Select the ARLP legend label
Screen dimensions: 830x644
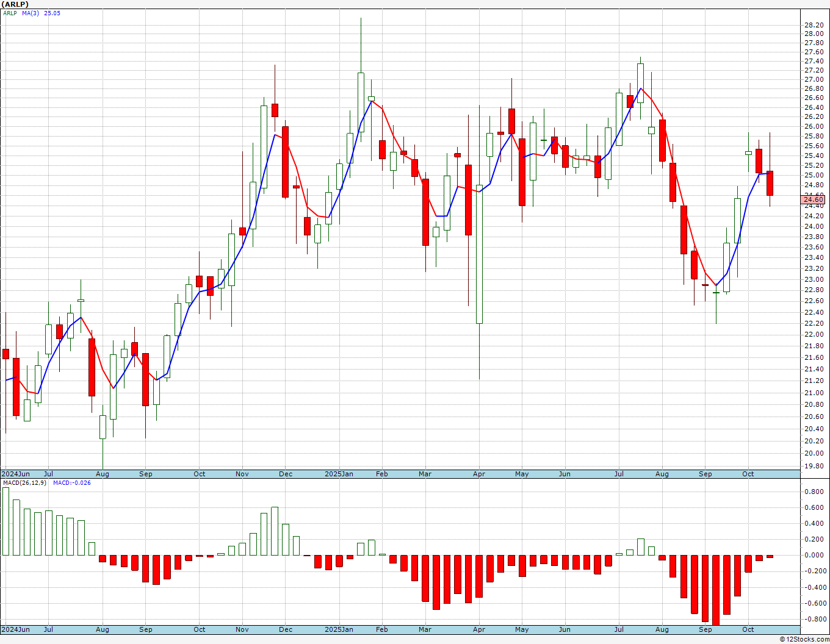click(x=10, y=13)
